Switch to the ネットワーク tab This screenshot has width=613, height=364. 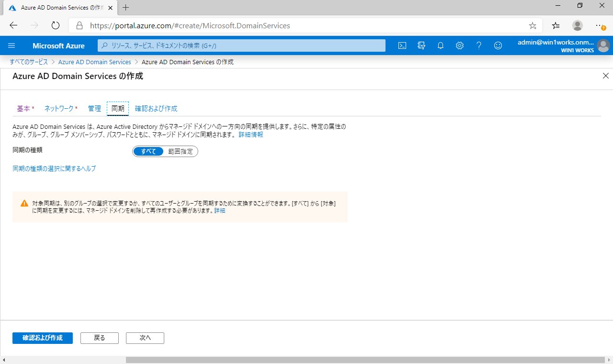[61, 109]
